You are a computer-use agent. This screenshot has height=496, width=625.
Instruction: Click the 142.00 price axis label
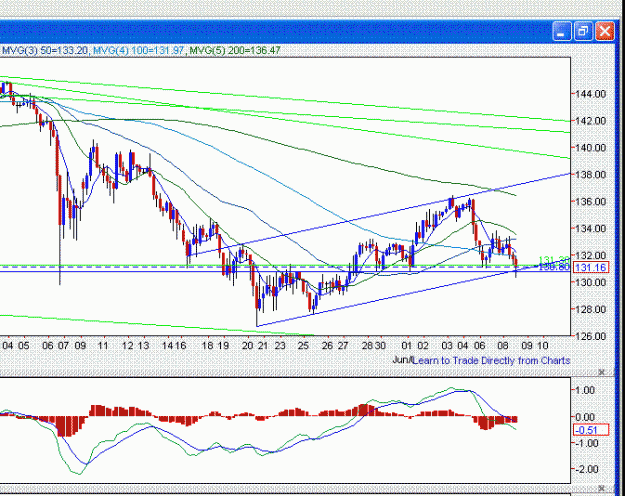click(590, 121)
